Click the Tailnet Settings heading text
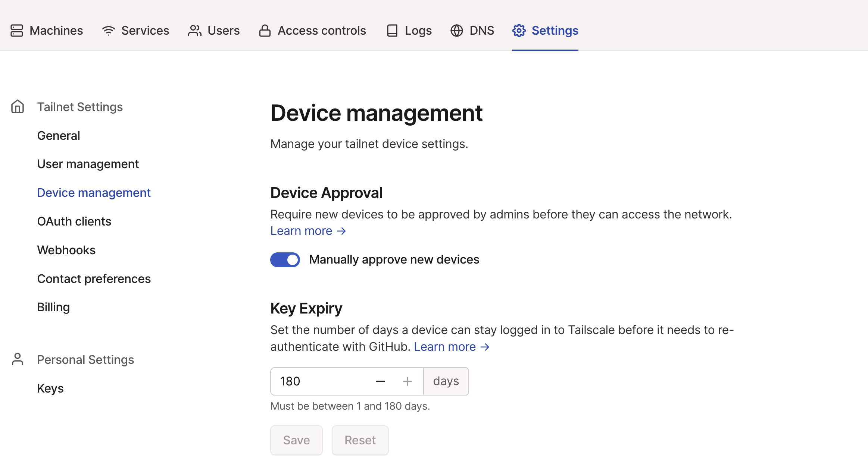The image size is (868, 463). (80, 107)
